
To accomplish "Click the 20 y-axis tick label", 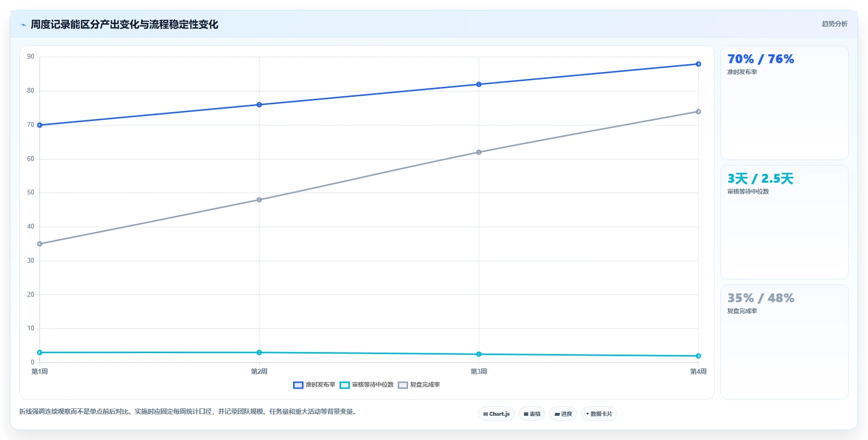I will tap(31, 295).
